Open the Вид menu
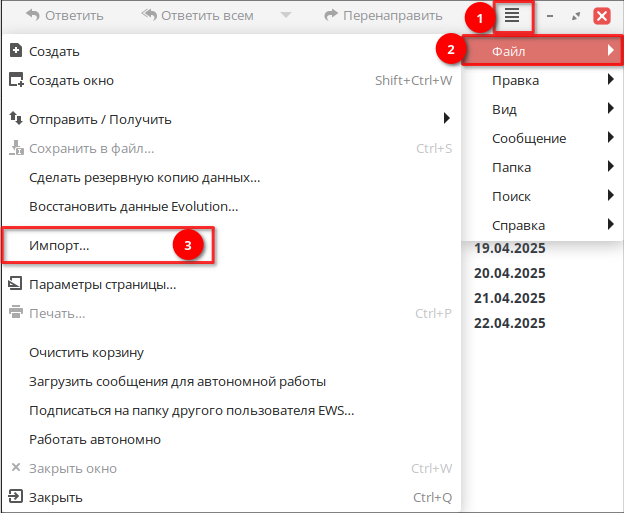The width and height of the screenshot is (624, 513). click(x=542, y=109)
